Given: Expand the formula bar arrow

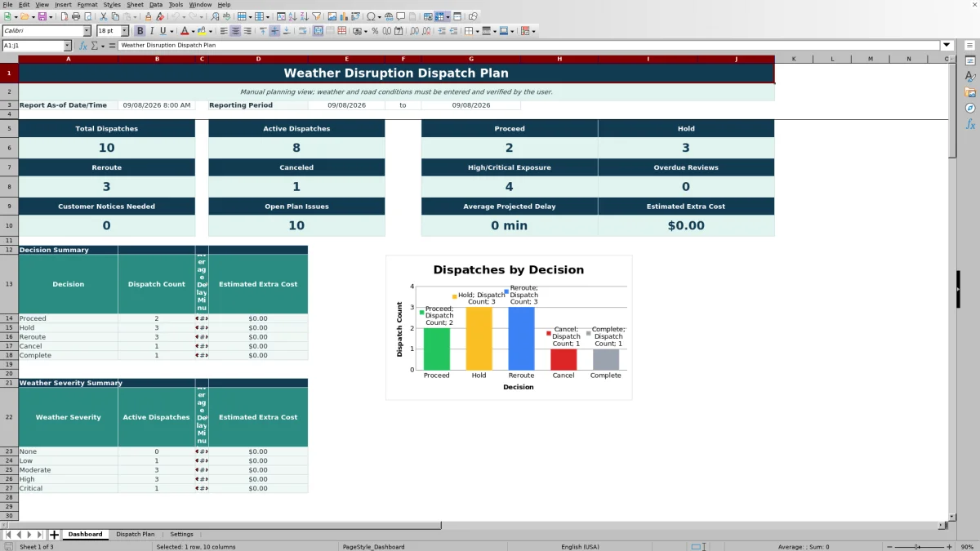Looking at the screenshot, I should [947, 46].
